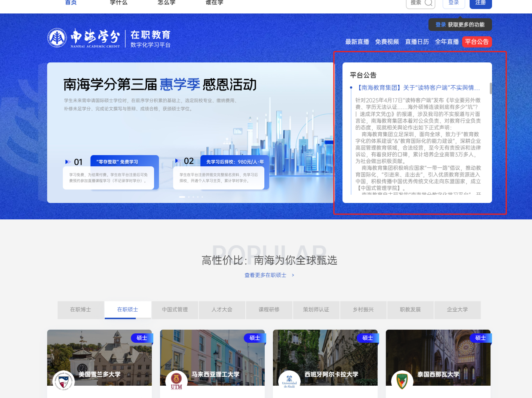Image resolution: width=532 pixels, height=398 pixels.
Task: Click the UTM university logo
Action: coord(176,382)
